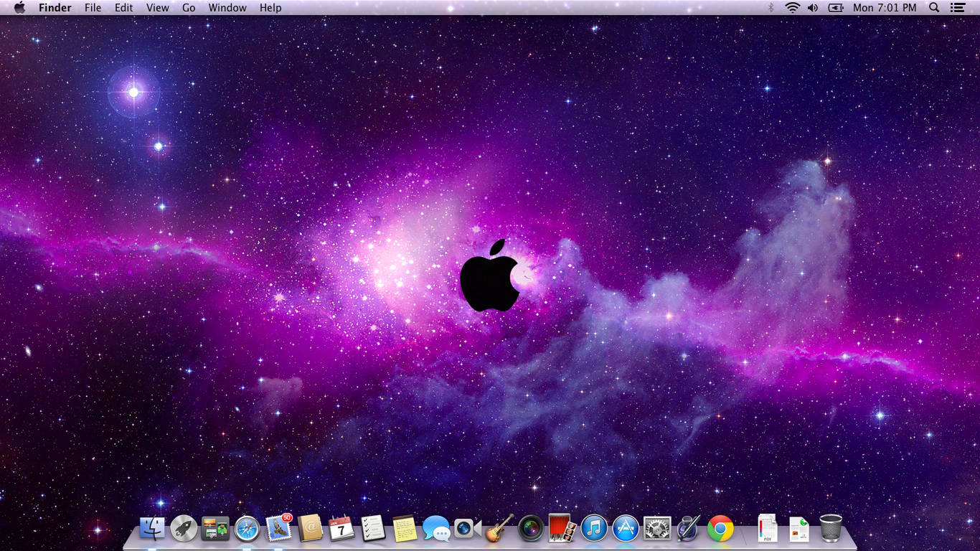Open Finder from the Dock
The width and height of the screenshot is (980, 551).
(x=152, y=529)
